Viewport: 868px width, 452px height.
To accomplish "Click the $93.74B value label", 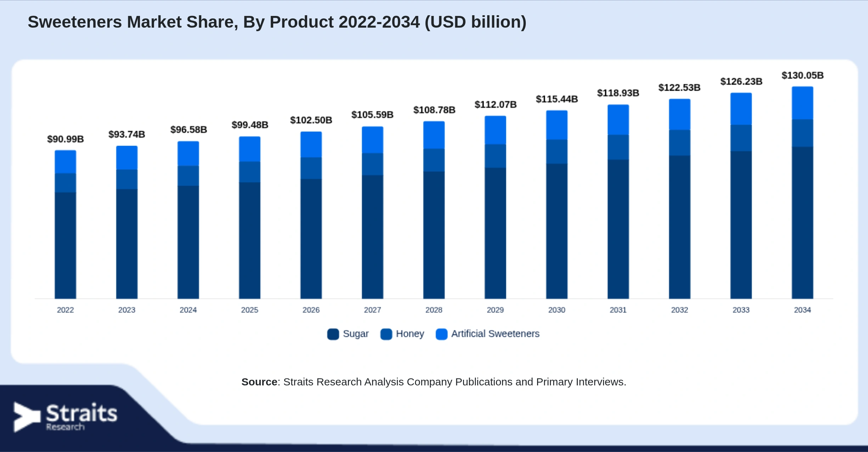I will (127, 134).
